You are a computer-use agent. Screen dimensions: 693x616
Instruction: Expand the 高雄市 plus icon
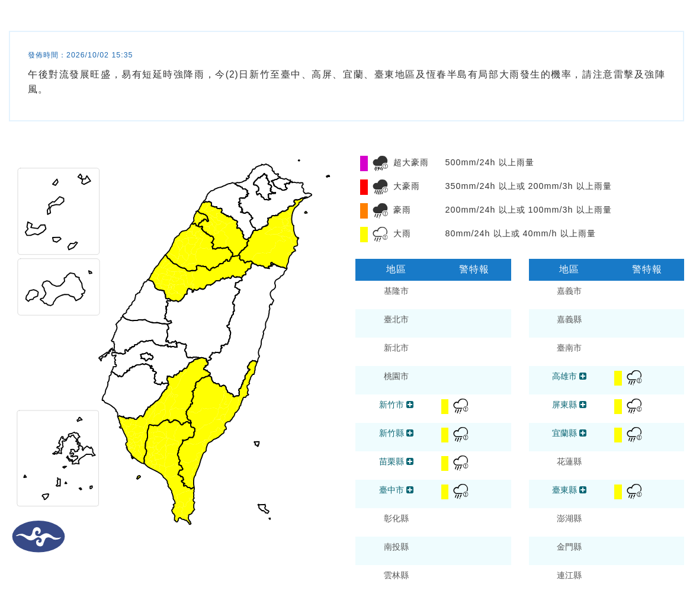click(x=583, y=376)
